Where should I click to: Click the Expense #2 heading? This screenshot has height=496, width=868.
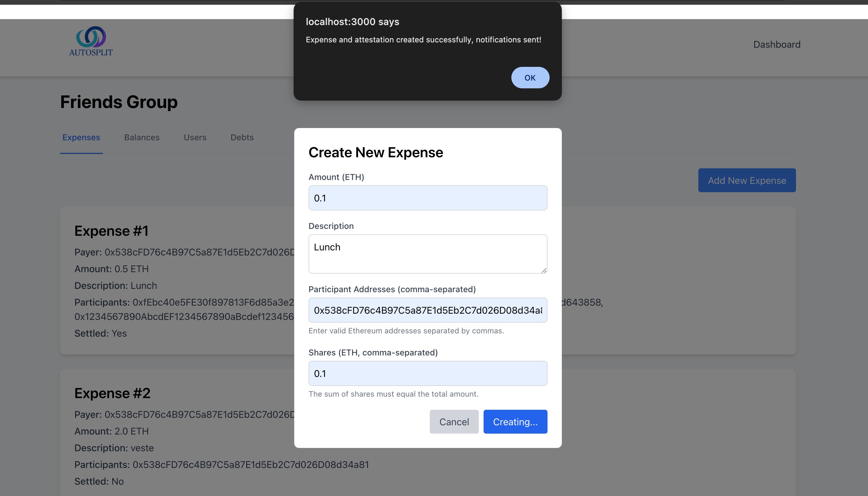pyautogui.click(x=112, y=393)
